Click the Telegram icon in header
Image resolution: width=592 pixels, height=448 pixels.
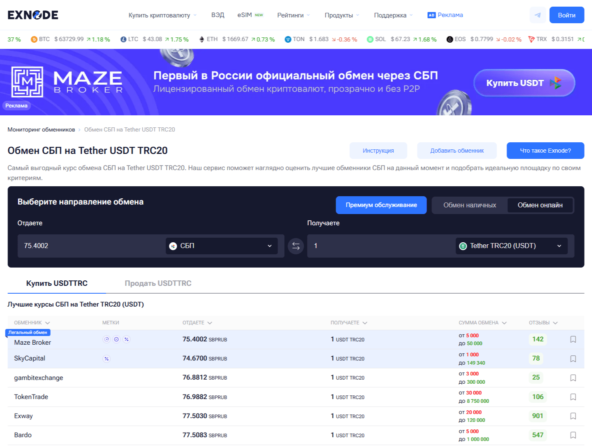[x=538, y=15]
